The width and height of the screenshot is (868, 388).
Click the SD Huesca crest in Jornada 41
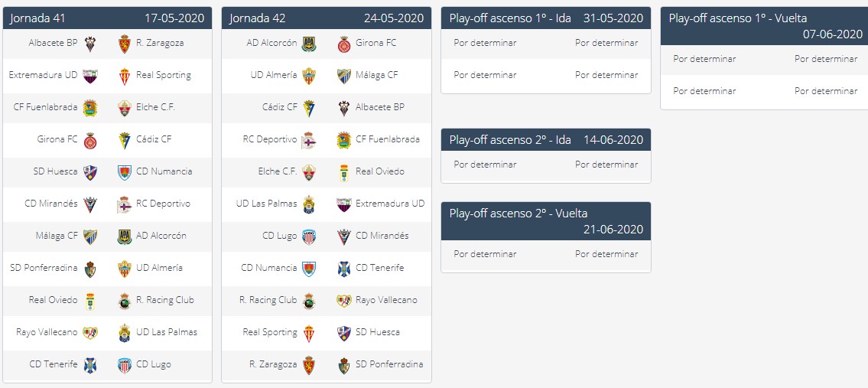tap(89, 172)
